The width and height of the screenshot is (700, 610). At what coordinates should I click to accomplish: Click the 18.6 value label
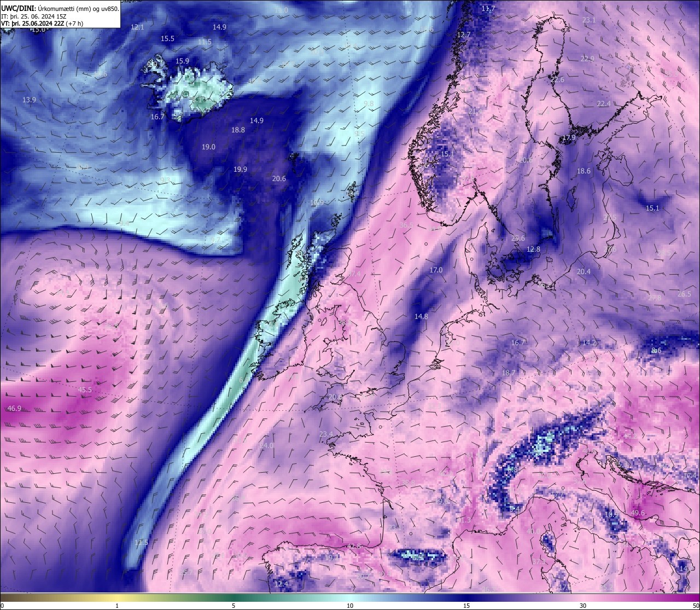pos(584,171)
